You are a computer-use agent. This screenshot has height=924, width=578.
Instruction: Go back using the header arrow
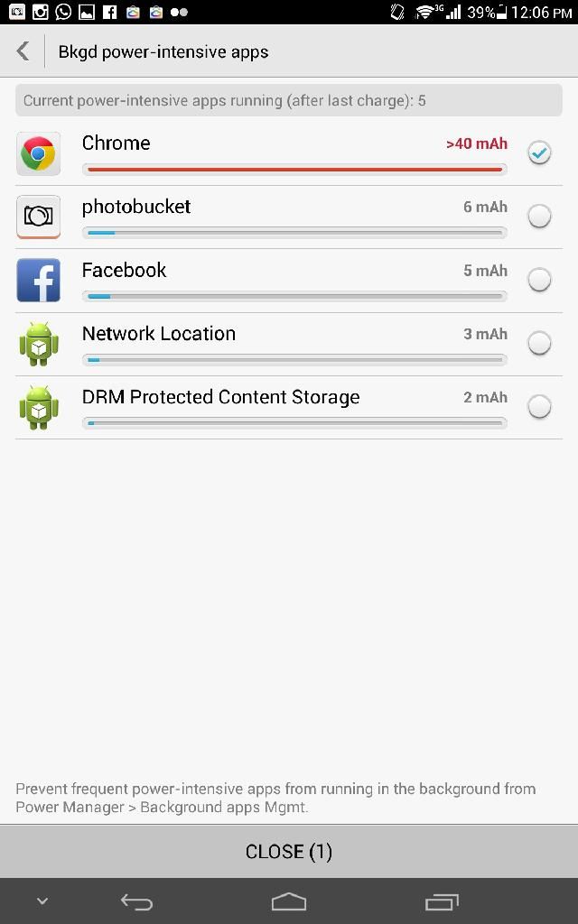point(23,51)
